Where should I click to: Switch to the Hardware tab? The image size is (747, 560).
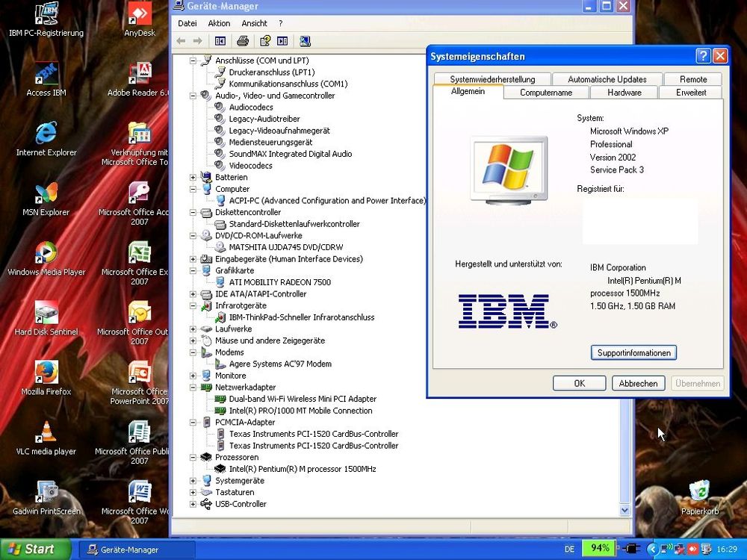624,92
